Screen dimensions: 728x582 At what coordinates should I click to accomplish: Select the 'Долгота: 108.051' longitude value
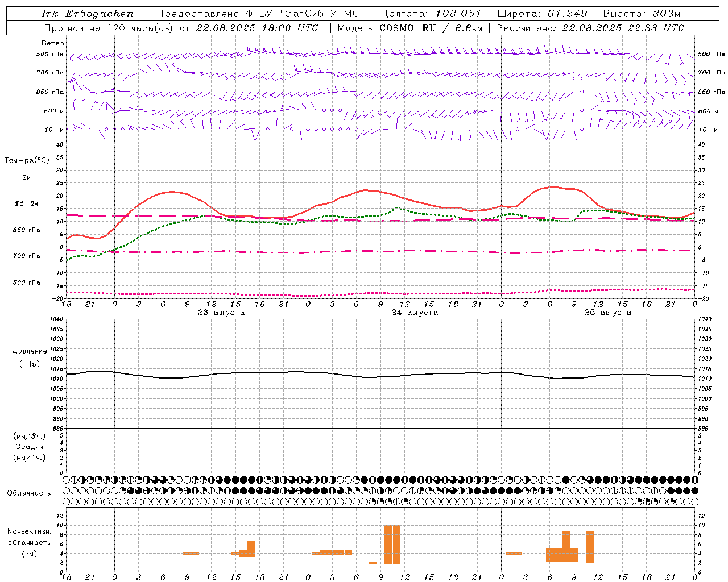pyautogui.click(x=431, y=14)
